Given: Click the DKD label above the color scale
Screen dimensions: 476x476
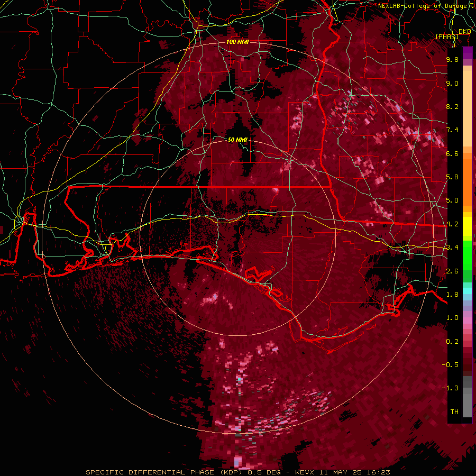Looking at the screenshot, I should tap(465, 32).
